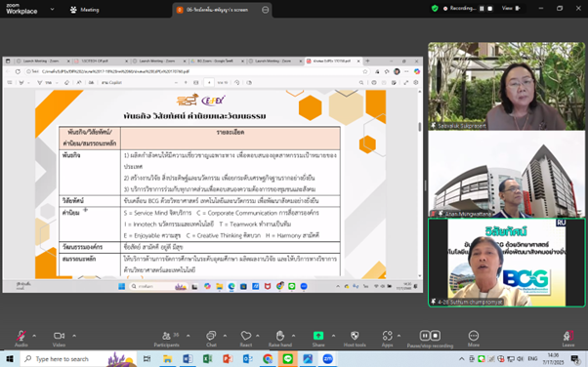Expand the arrow next to React
The width and height of the screenshot is (588, 367).
258,336
